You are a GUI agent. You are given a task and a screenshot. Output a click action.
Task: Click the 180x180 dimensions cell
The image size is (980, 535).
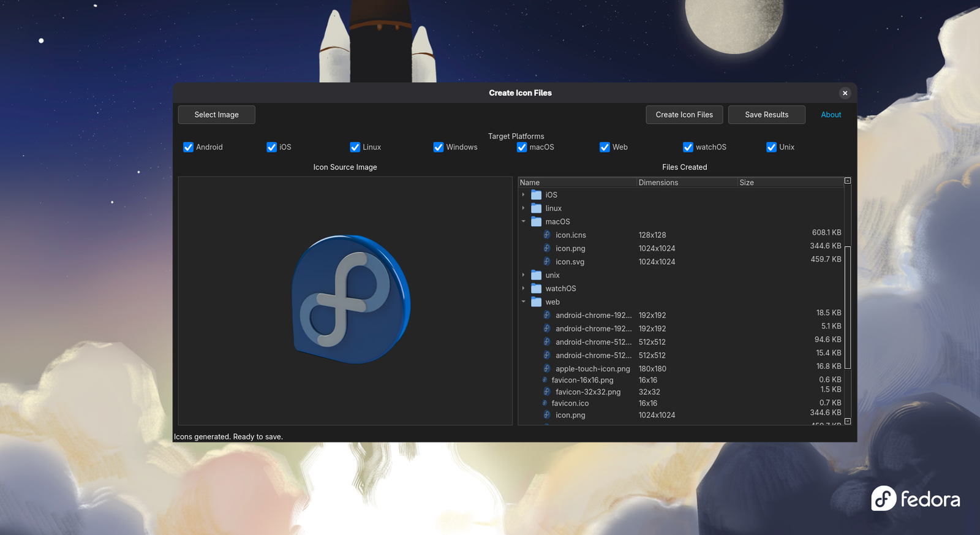tap(652, 369)
